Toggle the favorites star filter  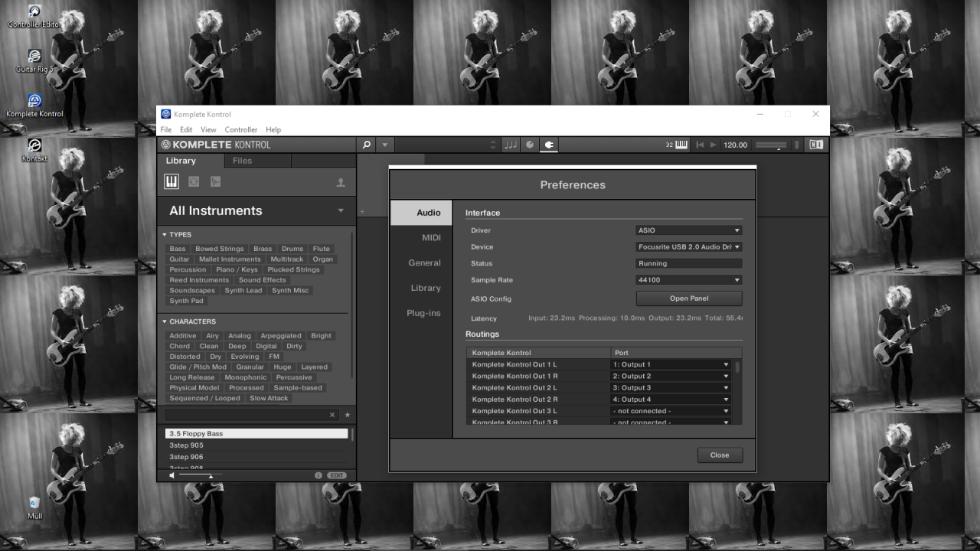tap(347, 415)
